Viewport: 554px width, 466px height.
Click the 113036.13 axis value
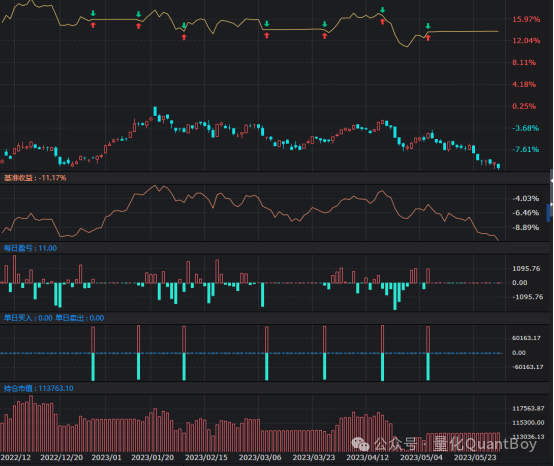coord(528,437)
